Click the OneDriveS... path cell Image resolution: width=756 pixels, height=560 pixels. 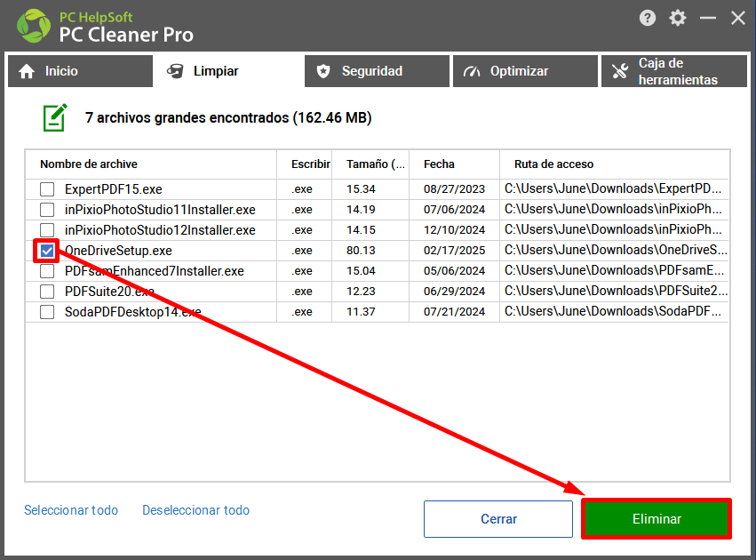tap(616, 250)
